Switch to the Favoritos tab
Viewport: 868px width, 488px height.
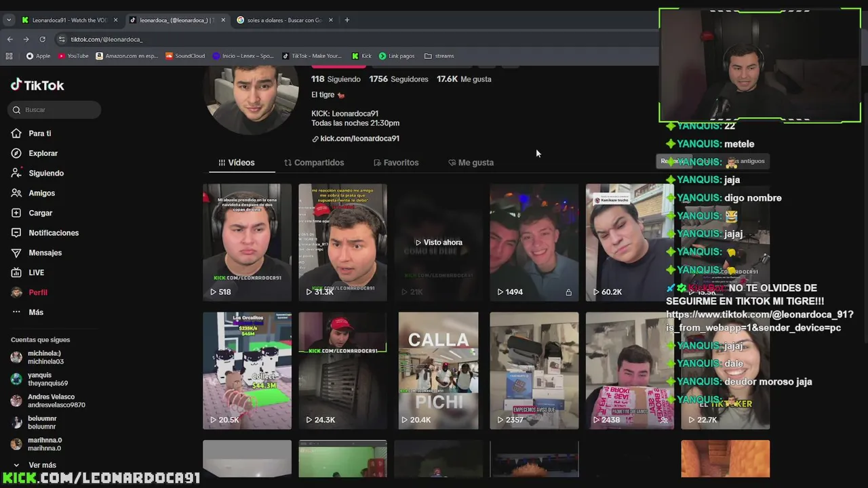(x=396, y=163)
